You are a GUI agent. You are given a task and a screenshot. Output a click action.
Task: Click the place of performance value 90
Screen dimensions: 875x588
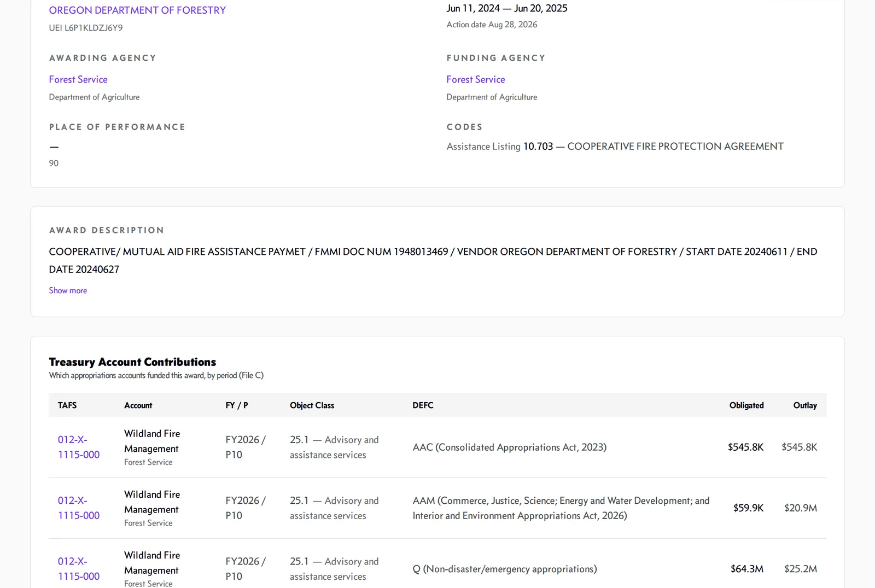(54, 163)
